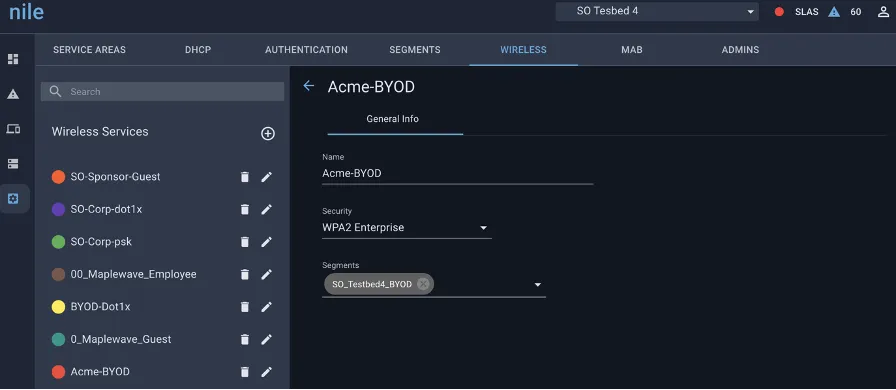The image size is (896, 390).
Task: Click the Search wireless services field
Action: (162, 91)
